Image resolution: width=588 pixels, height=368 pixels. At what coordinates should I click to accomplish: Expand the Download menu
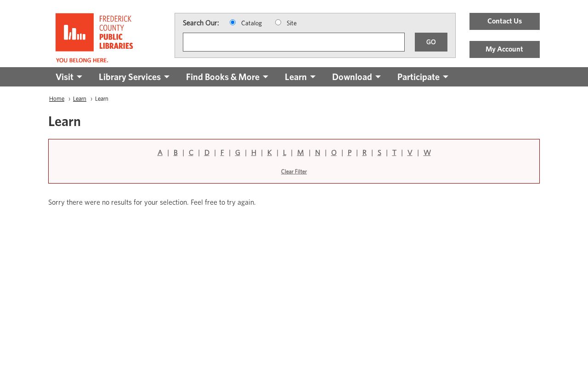356,77
